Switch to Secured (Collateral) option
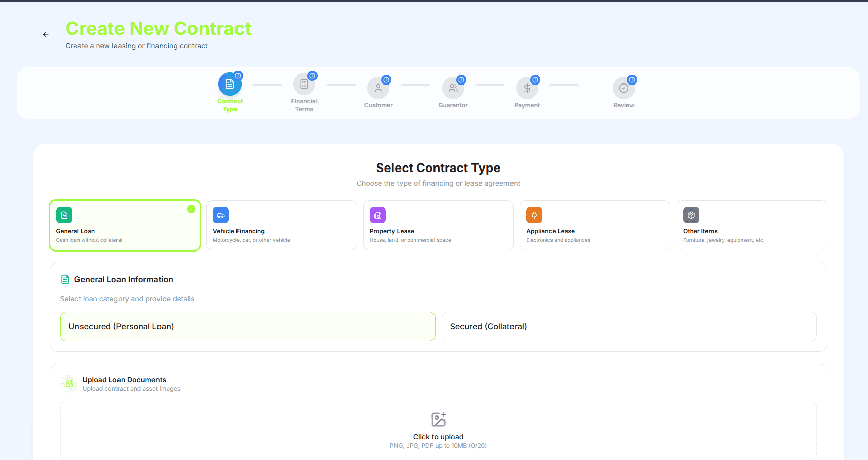Viewport: 868px width, 460px height. pos(629,326)
